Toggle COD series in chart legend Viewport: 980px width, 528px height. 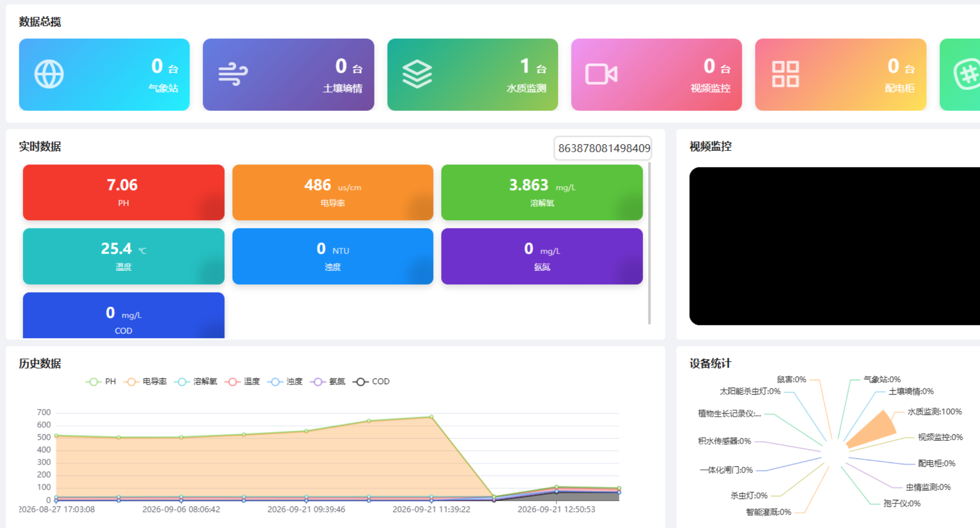point(371,381)
